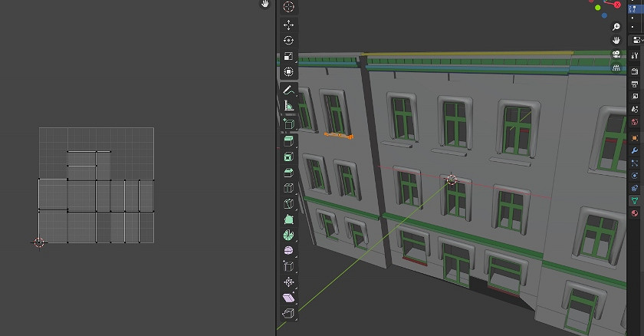Click the viewport zoom magnifier button

pyautogui.click(x=616, y=27)
